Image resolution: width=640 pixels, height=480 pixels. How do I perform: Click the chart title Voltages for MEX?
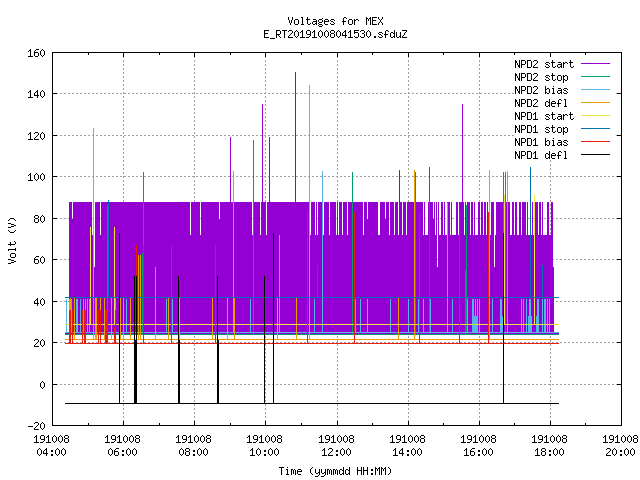click(336, 21)
